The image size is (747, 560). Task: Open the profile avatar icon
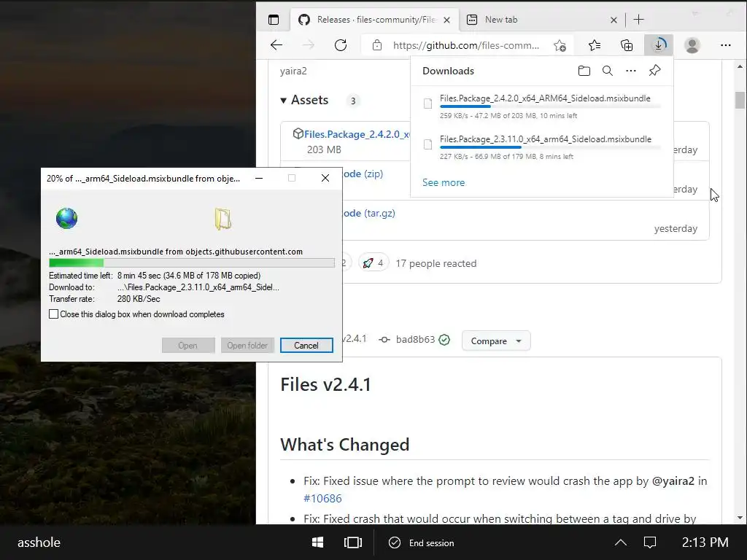point(692,45)
